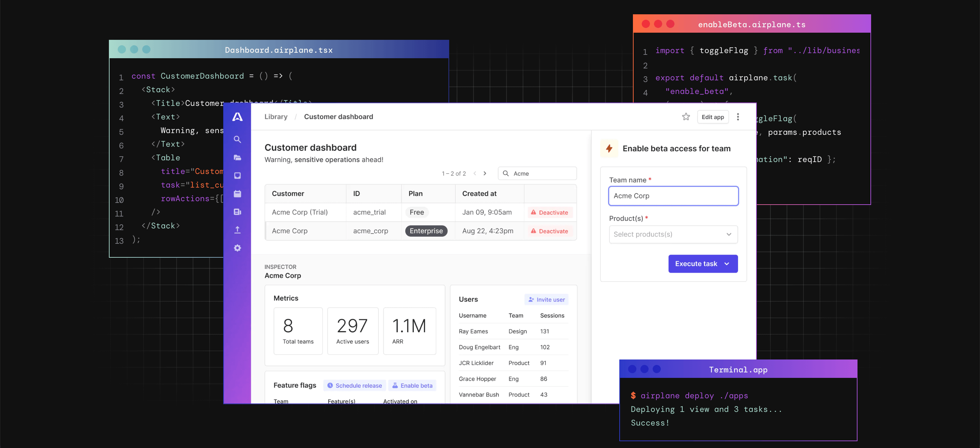
Task: Click the upload arrow sidebar icon
Action: point(238,230)
